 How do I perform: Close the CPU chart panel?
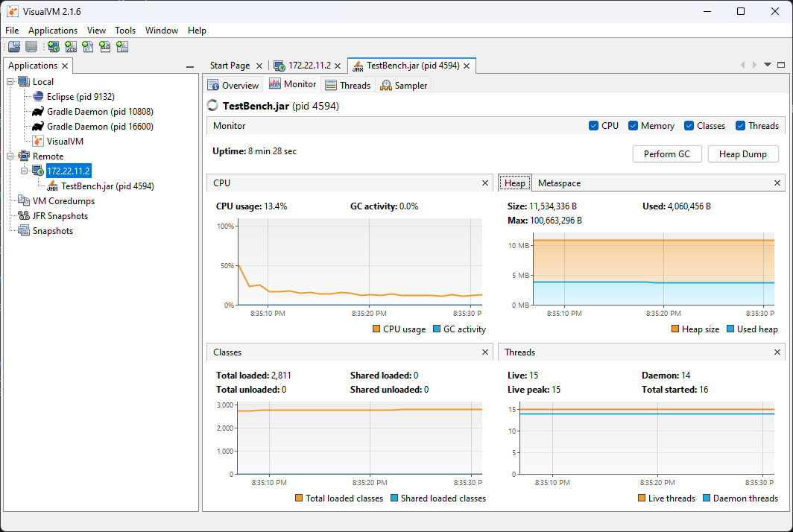click(485, 183)
